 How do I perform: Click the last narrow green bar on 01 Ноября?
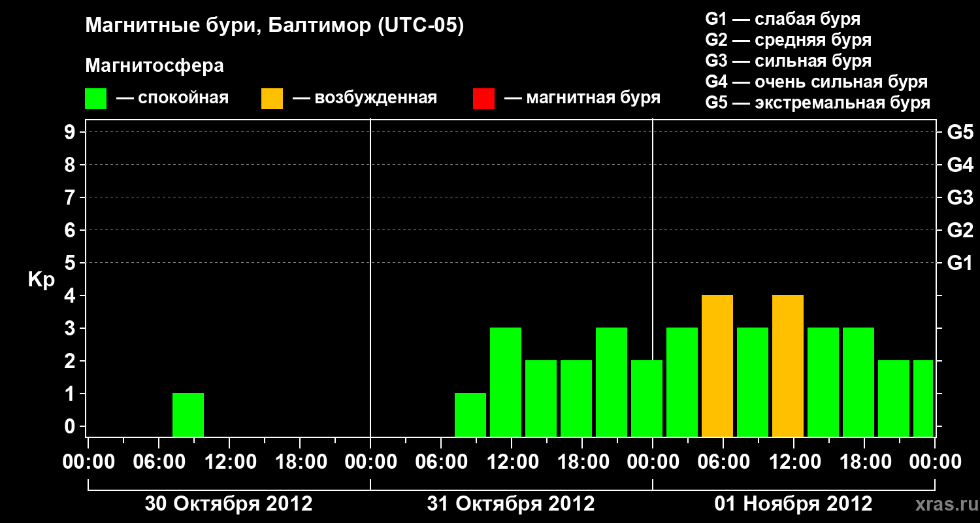[x=923, y=398]
